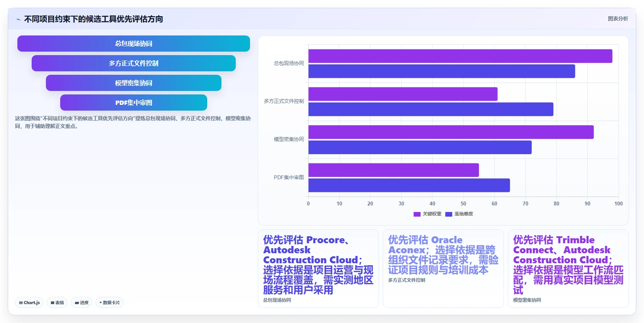
Task: Select the 总包现场协同 funnel bar
Action: tap(134, 44)
